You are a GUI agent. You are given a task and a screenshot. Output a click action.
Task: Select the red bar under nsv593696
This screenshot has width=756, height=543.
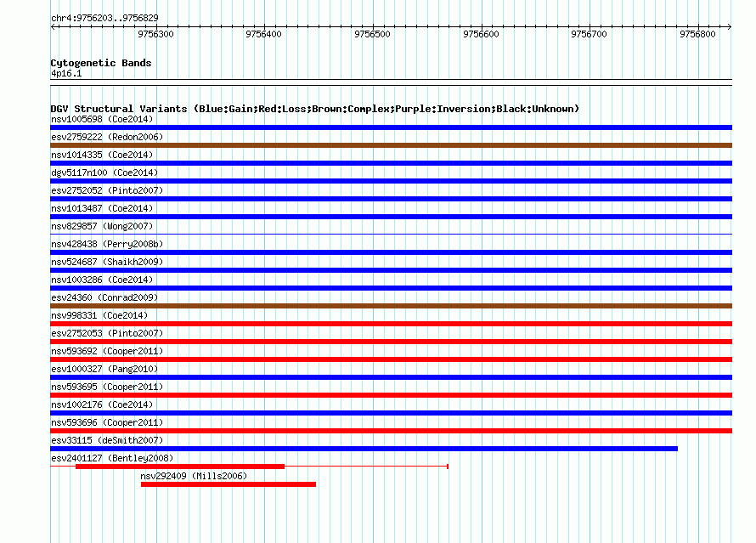pos(391,431)
